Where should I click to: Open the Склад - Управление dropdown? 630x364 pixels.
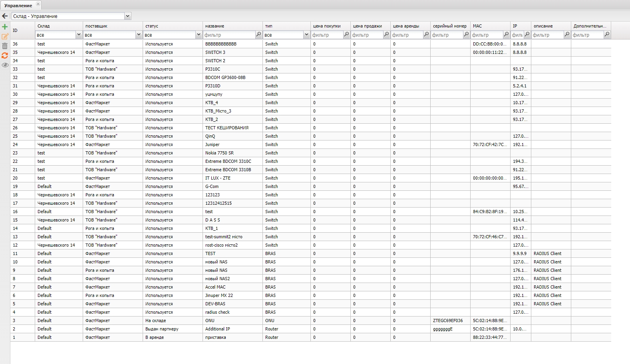(x=127, y=16)
